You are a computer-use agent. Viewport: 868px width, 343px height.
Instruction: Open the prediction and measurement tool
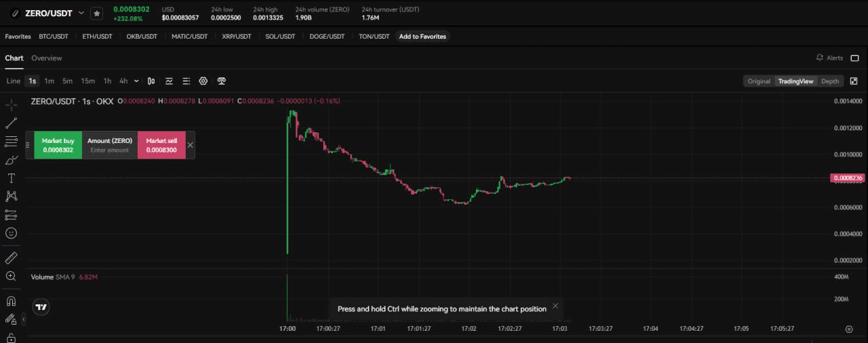[x=11, y=214]
